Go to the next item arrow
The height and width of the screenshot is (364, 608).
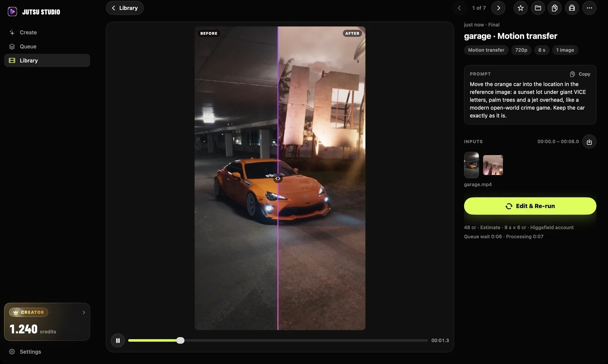coord(498,8)
